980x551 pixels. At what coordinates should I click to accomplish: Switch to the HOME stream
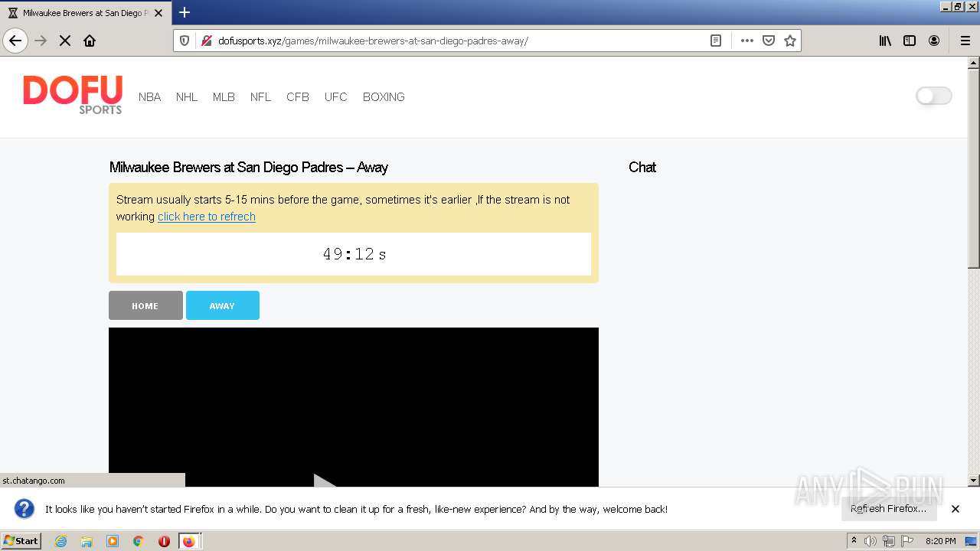pyautogui.click(x=145, y=305)
